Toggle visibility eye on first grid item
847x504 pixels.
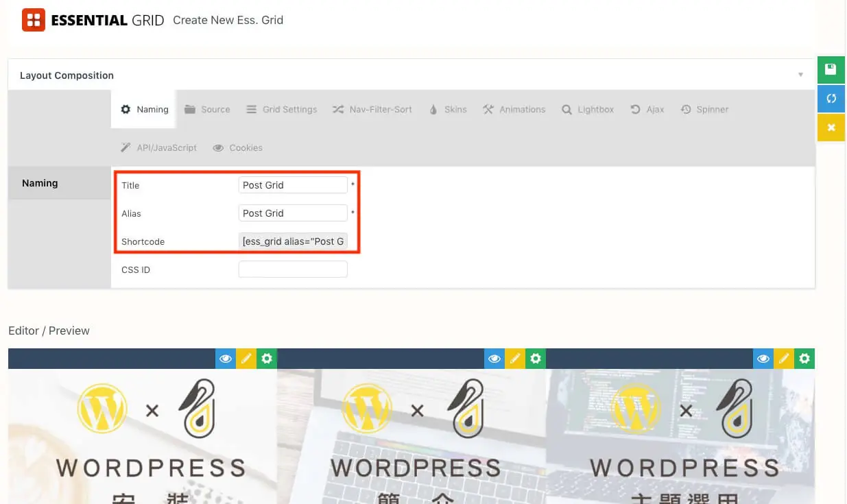pyautogui.click(x=226, y=359)
